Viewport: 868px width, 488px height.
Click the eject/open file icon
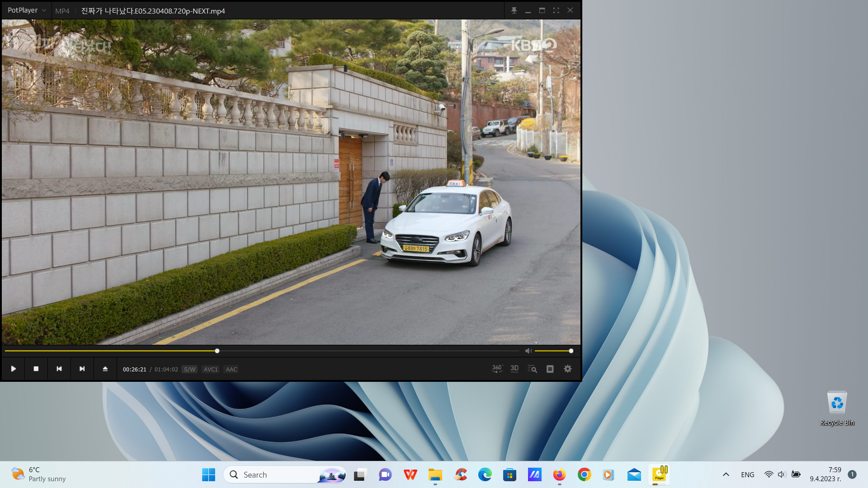[105, 369]
